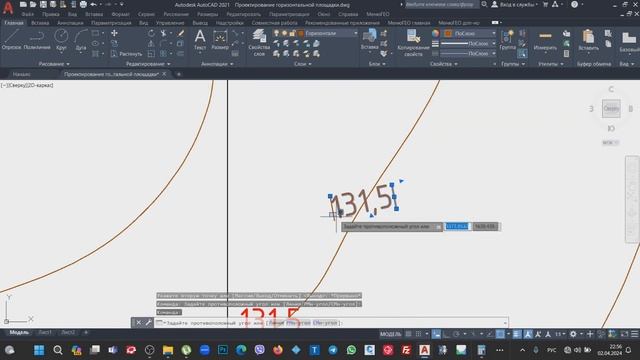This screenshot has height=360, width=640.
Task: Toggle clean screen icon in status bar
Action: [x=624, y=334]
